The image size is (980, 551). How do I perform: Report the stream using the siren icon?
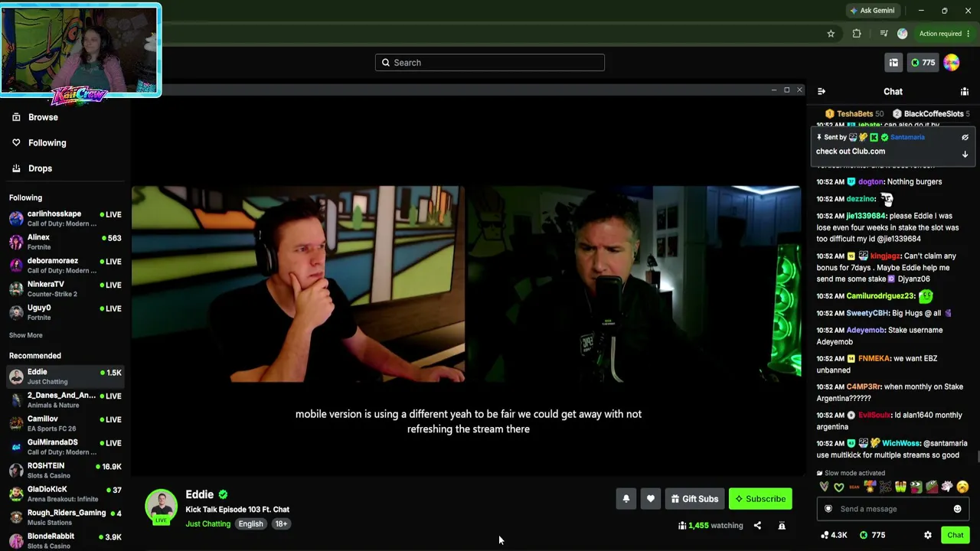point(782,526)
